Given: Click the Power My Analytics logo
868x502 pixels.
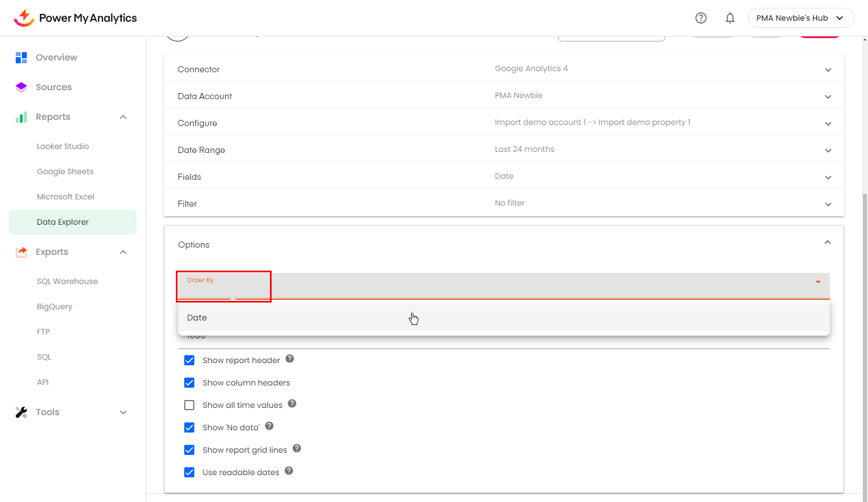Looking at the screenshot, I should (x=75, y=18).
